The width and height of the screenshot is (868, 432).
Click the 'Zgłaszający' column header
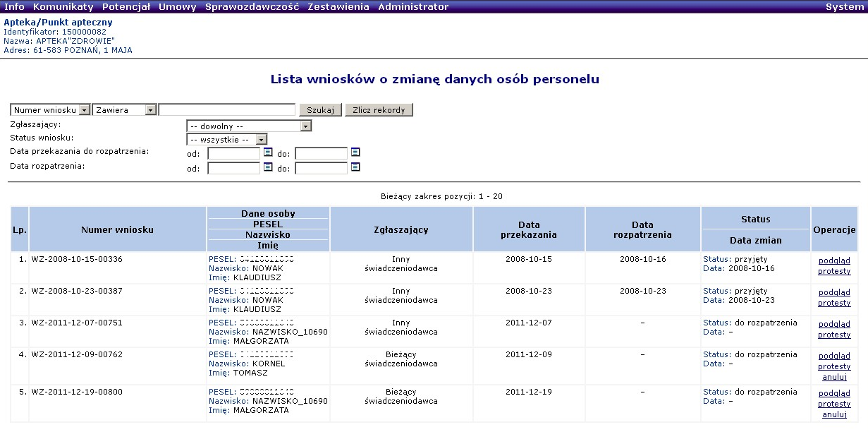(x=401, y=229)
